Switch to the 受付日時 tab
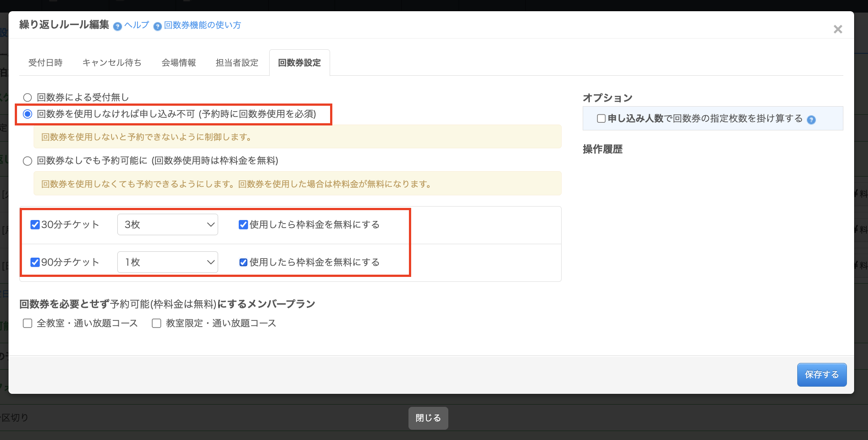 [x=45, y=63]
